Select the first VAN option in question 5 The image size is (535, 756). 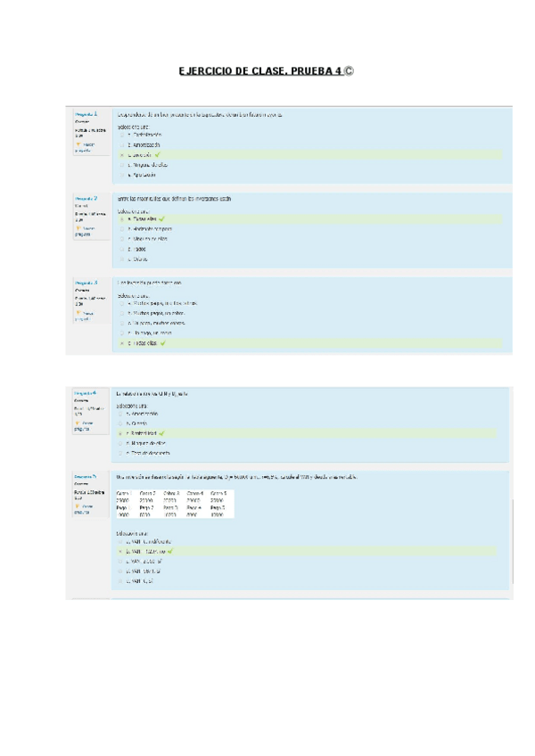tap(120, 542)
